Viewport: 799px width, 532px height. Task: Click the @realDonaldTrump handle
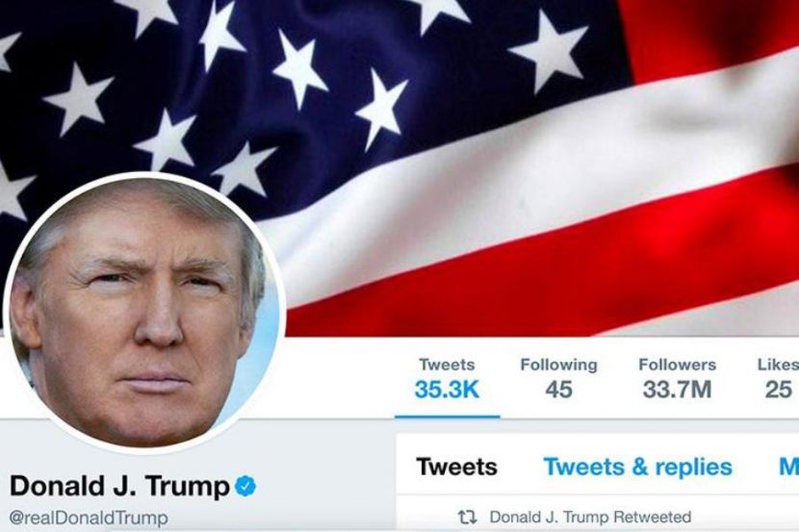click(x=89, y=518)
